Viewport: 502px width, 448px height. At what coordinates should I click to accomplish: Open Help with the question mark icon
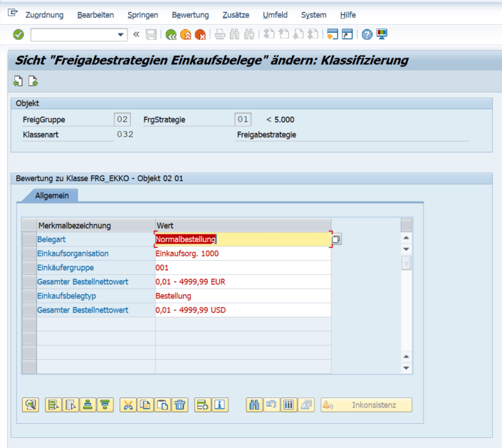[x=367, y=34]
